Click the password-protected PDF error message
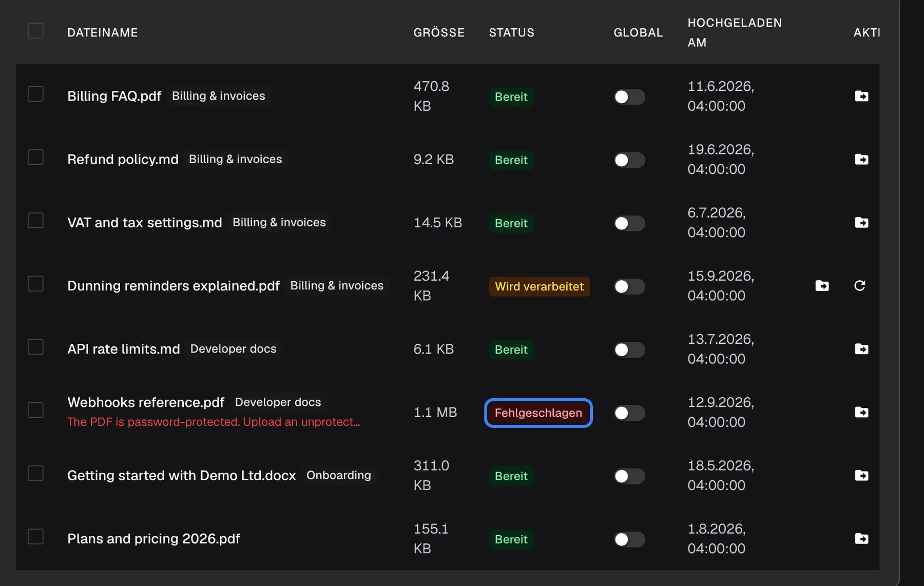The height and width of the screenshot is (586, 924). pyautogui.click(x=214, y=422)
